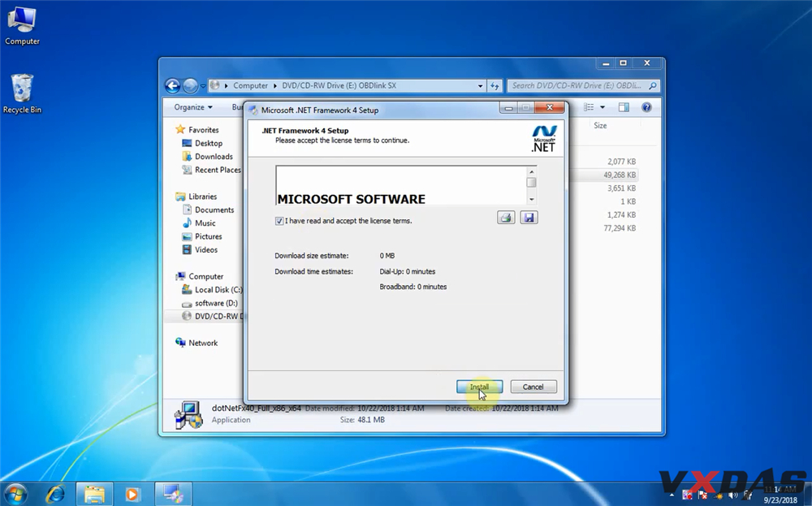Select the Recycle Bin desktop icon

pyautogui.click(x=22, y=93)
